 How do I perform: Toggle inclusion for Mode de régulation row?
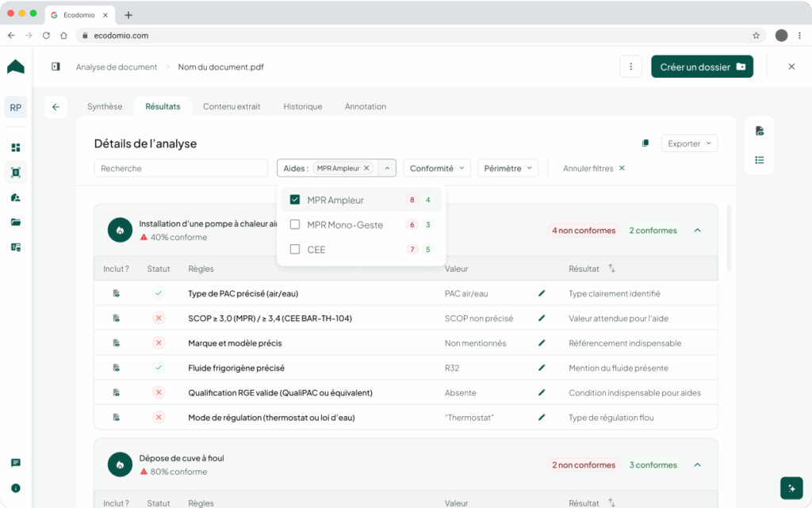[117, 418]
